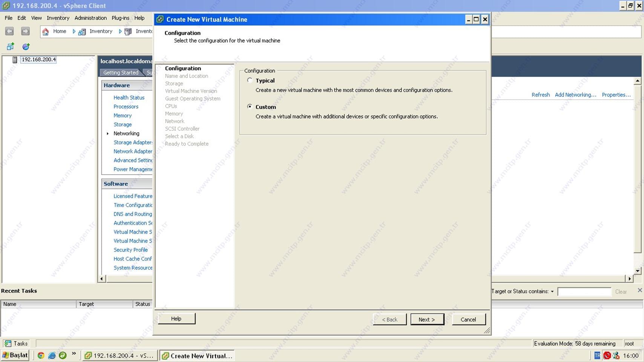This screenshot has width=644, height=362.
Task: Click the second toolbar icon with globe
Action: pos(26,46)
